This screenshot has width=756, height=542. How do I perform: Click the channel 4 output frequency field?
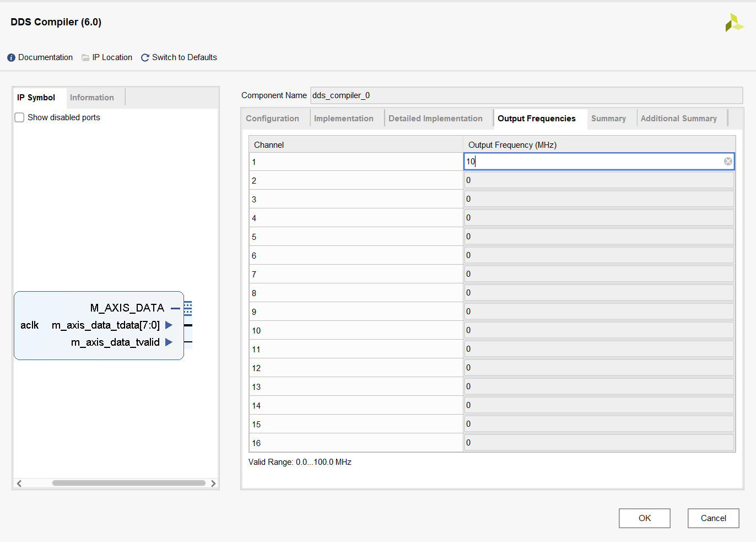tap(599, 218)
